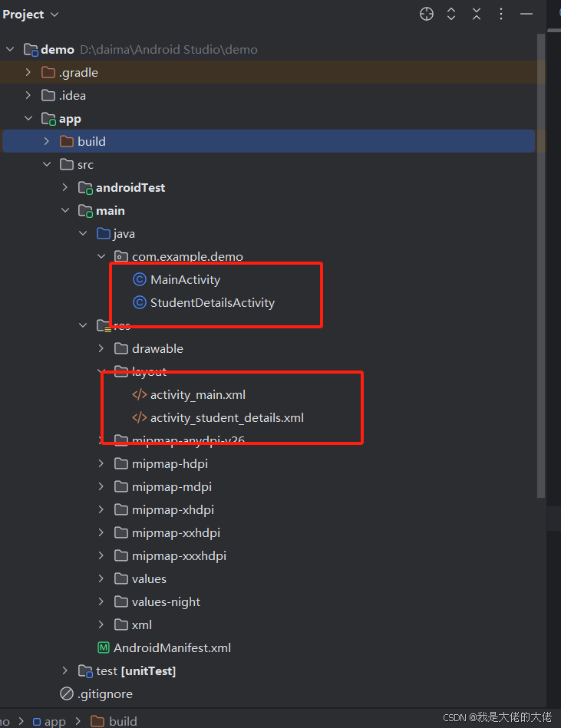This screenshot has height=728, width=561.
Task: Click the Select Opened File crosshair icon
Action: [426, 14]
